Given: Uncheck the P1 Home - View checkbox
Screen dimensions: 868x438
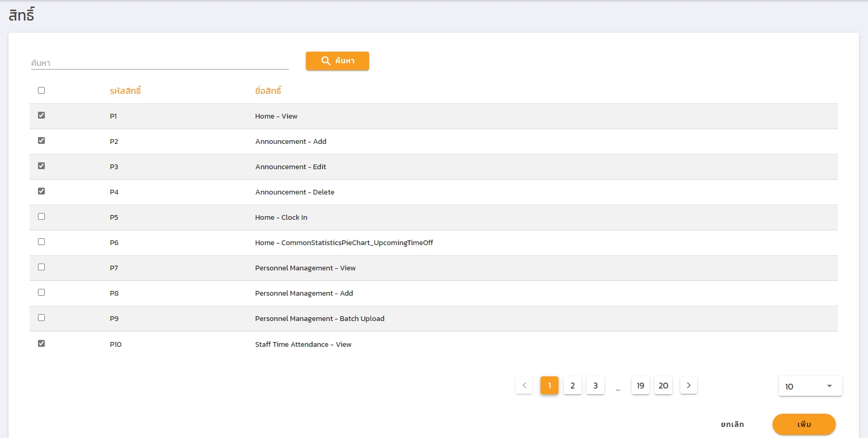Looking at the screenshot, I should (42, 115).
